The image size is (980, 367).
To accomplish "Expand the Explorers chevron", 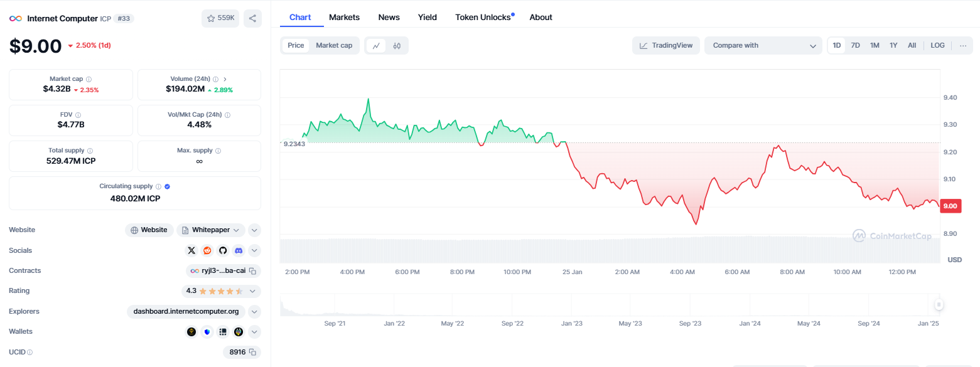I will pyautogui.click(x=254, y=311).
